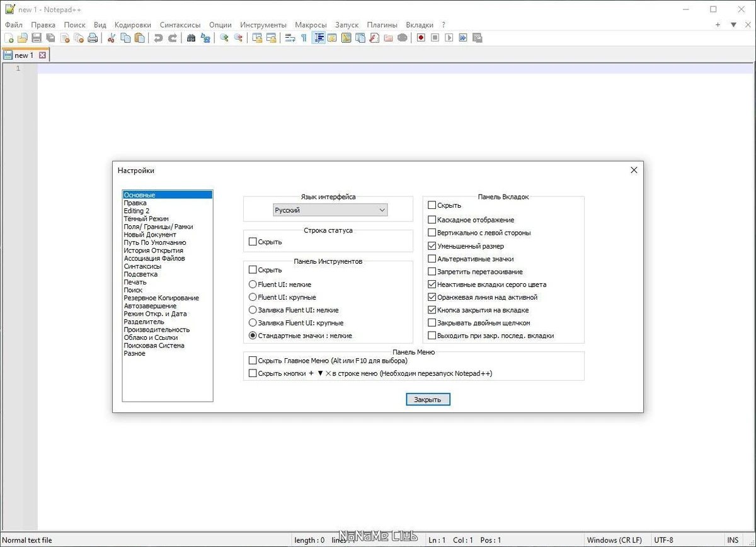Select Резервное Копирование in settings list

click(161, 298)
